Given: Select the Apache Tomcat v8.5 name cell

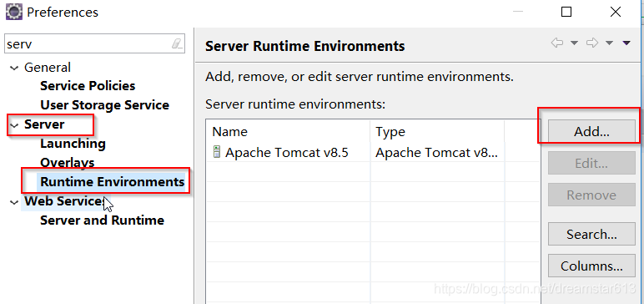Looking at the screenshot, I should (287, 153).
